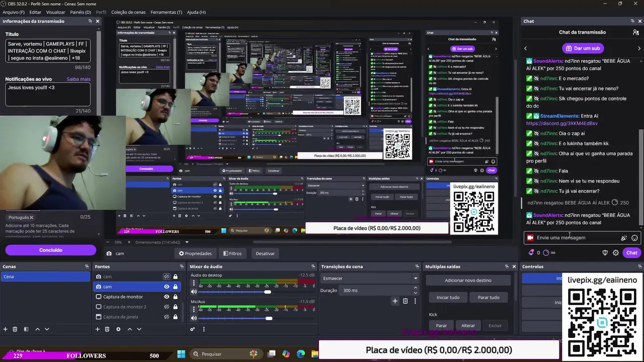The image size is (644, 362).
Task: Unlock Captura de monitor source
Action: (x=175, y=297)
